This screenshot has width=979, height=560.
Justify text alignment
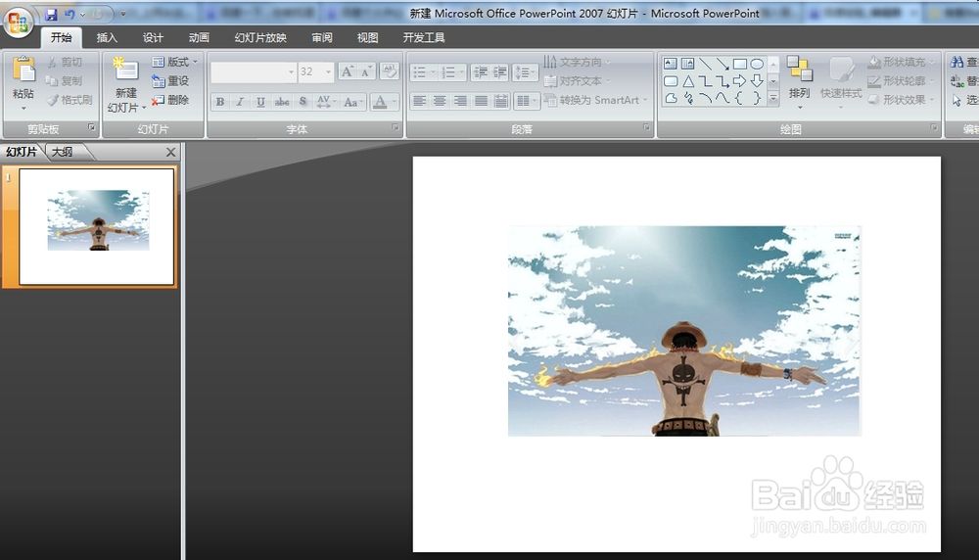click(481, 101)
